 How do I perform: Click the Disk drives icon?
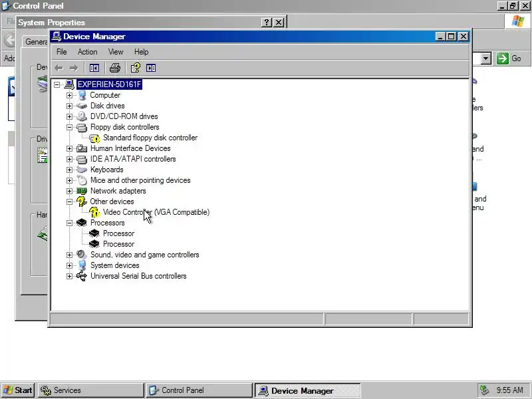coord(82,106)
